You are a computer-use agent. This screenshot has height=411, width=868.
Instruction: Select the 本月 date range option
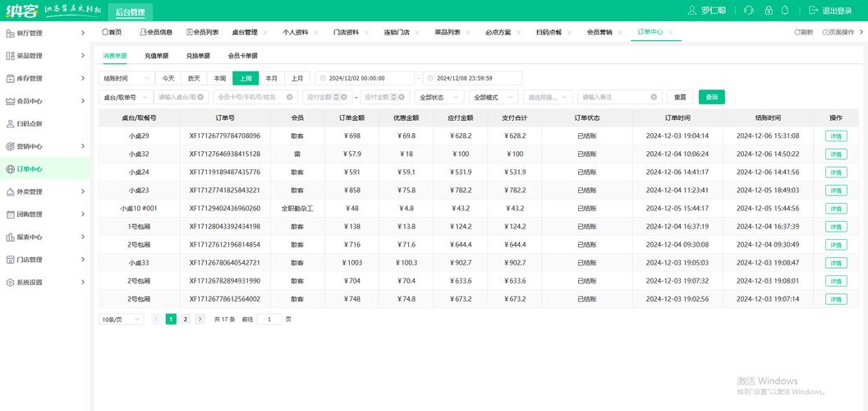click(271, 78)
